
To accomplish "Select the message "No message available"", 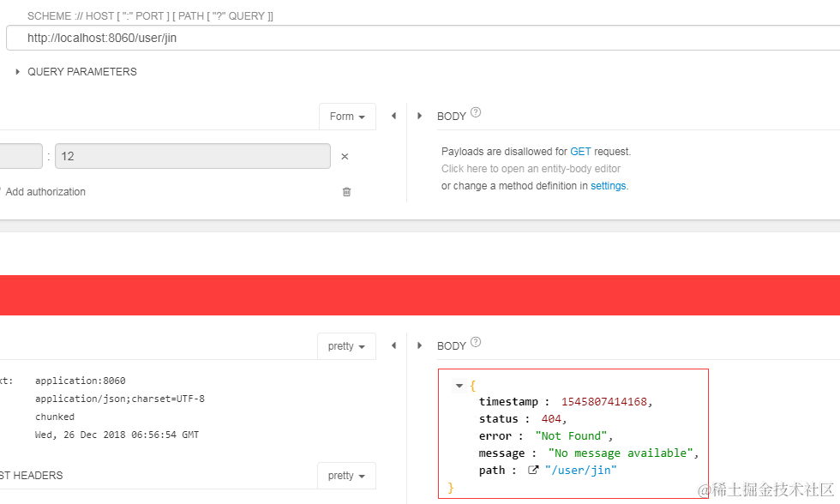I will (x=621, y=453).
